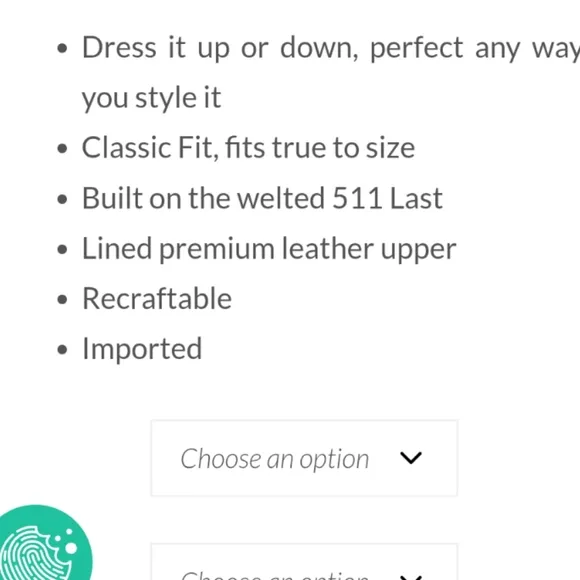Open the green fingerprint cookie settings icon
This screenshot has width=580, height=580.
pyautogui.click(x=44, y=543)
